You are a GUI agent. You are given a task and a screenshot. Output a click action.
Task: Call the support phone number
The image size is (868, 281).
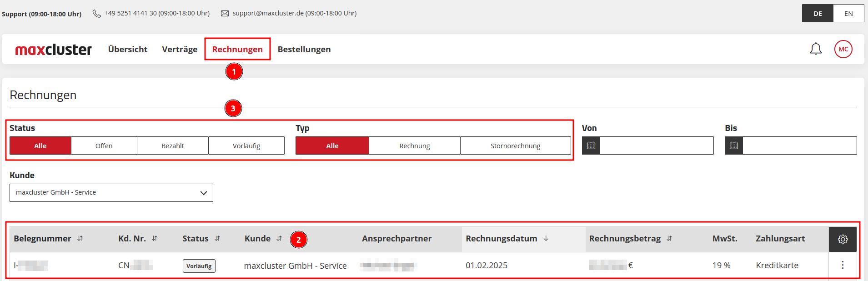[157, 13]
